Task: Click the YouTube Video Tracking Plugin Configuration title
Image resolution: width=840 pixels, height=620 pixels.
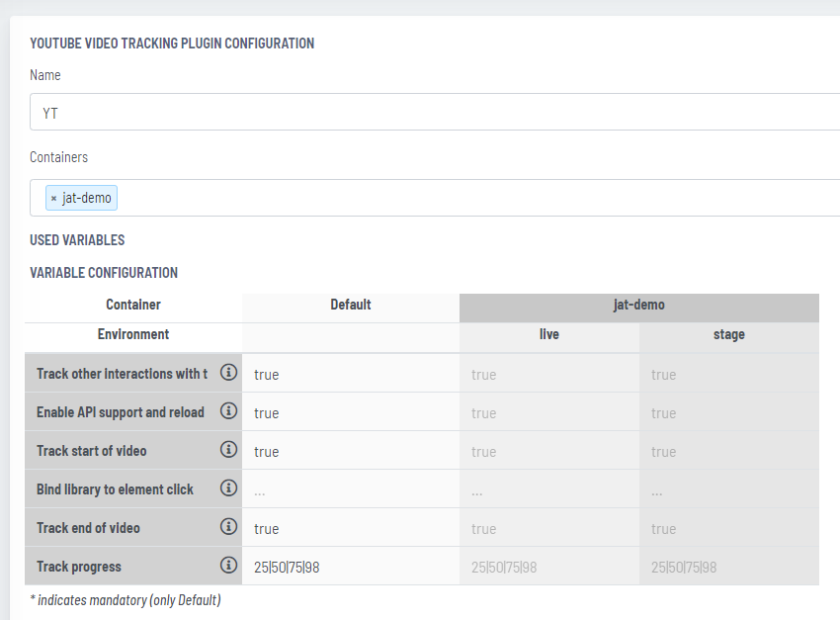Action: 172,44
